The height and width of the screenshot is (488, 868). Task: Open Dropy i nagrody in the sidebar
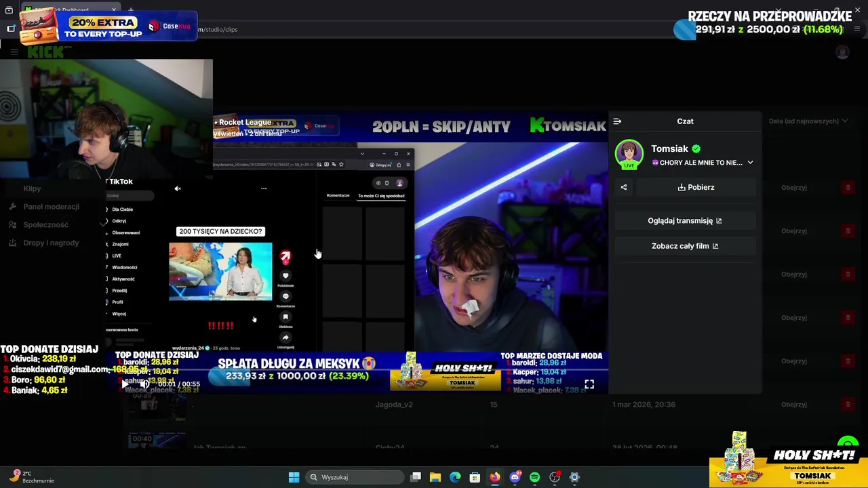click(x=51, y=243)
